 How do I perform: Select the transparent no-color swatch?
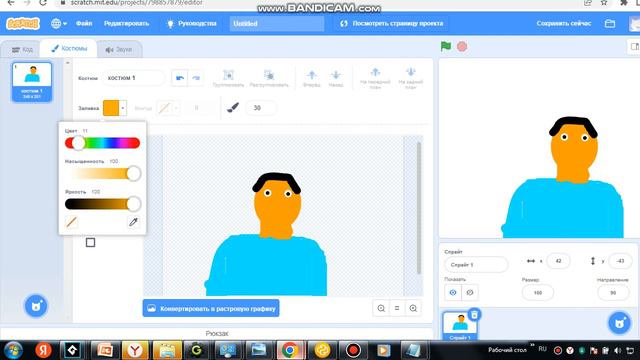[71, 222]
